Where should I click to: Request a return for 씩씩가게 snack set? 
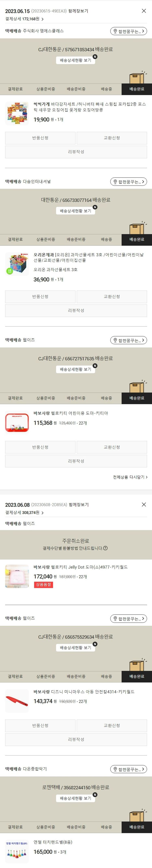point(40,138)
